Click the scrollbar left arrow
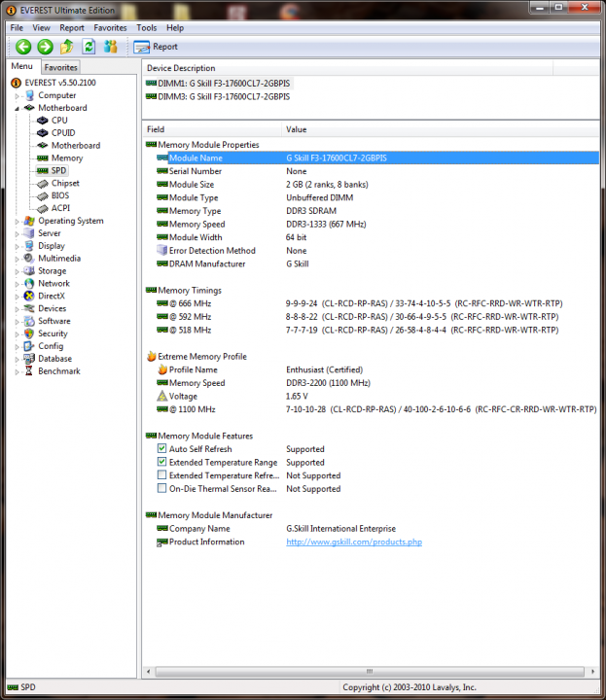 tap(149, 672)
